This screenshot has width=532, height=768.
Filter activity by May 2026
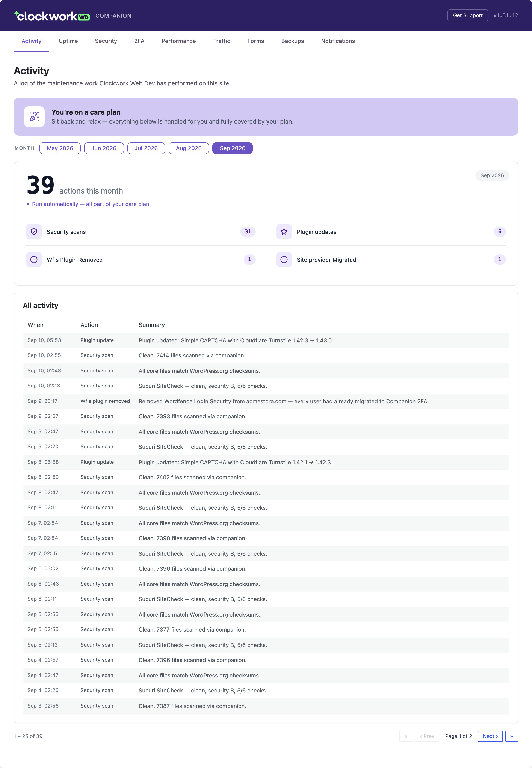point(60,148)
